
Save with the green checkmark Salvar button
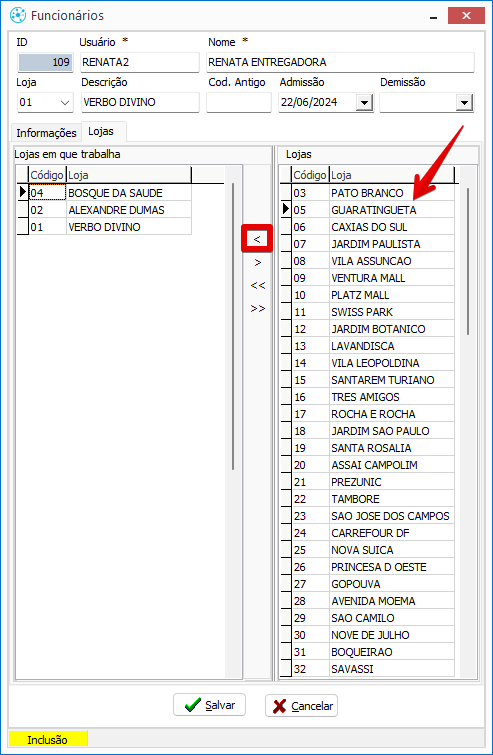click(209, 705)
